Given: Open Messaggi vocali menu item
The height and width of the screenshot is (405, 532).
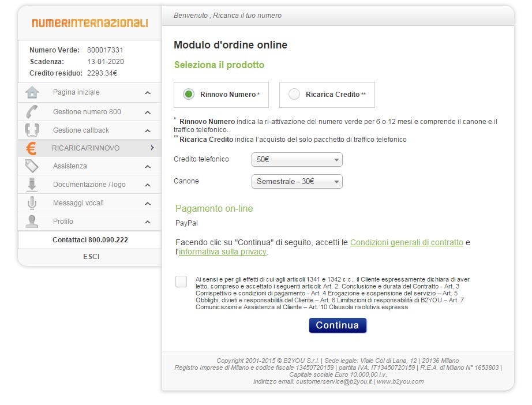Looking at the screenshot, I should pyautogui.click(x=89, y=203).
